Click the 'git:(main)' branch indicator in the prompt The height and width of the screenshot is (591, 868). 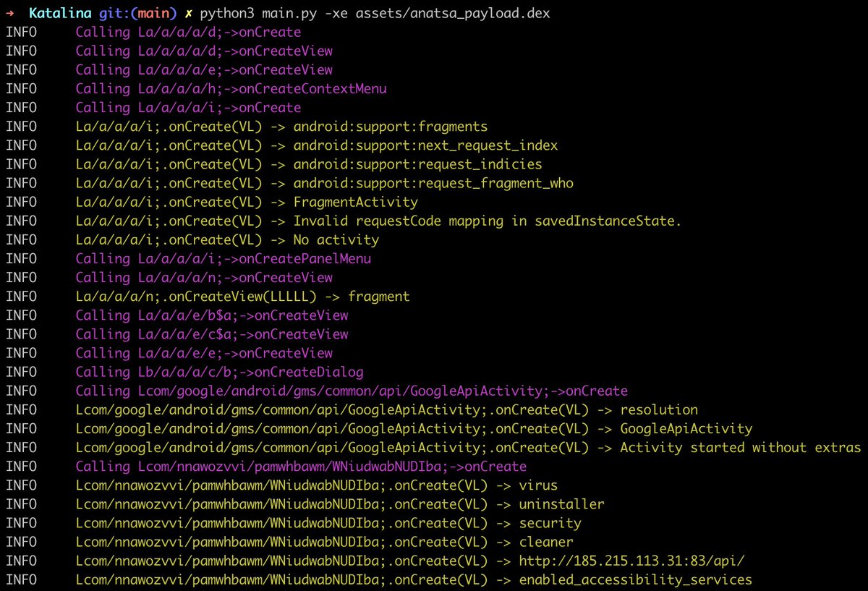[x=137, y=14]
